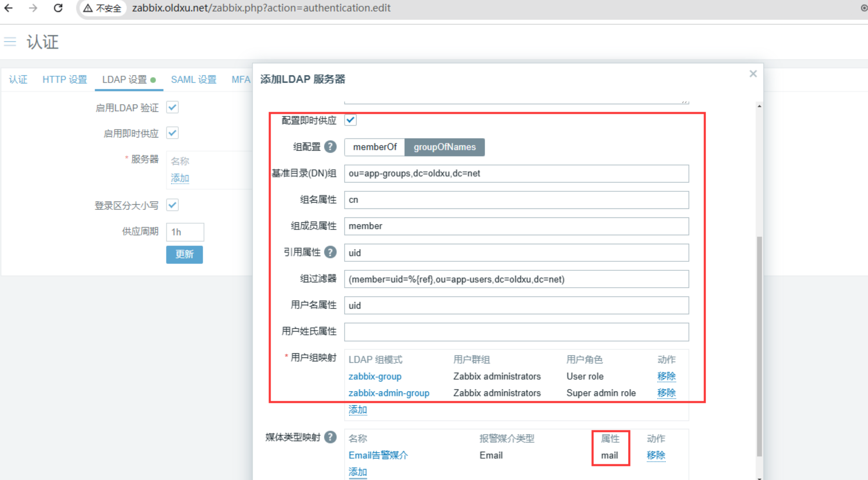Close the 添加LDAP 服务器 dialog
The width and height of the screenshot is (868, 480).
tap(753, 74)
